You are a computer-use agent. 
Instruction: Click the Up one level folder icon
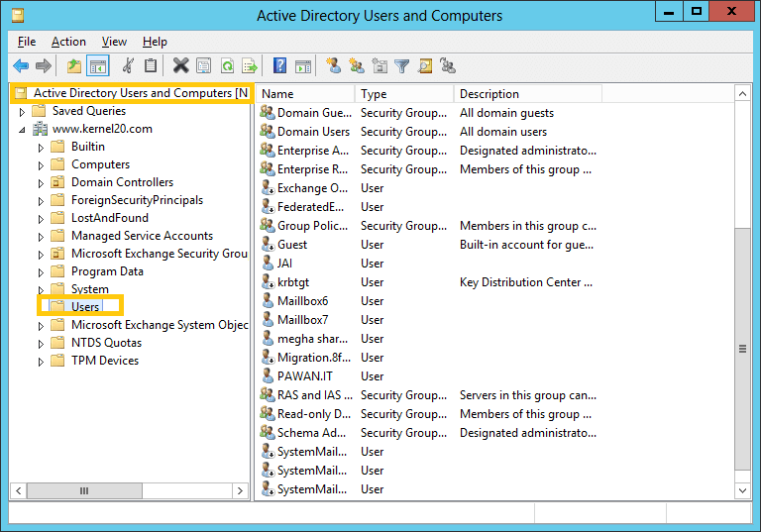(x=73, y=65)
